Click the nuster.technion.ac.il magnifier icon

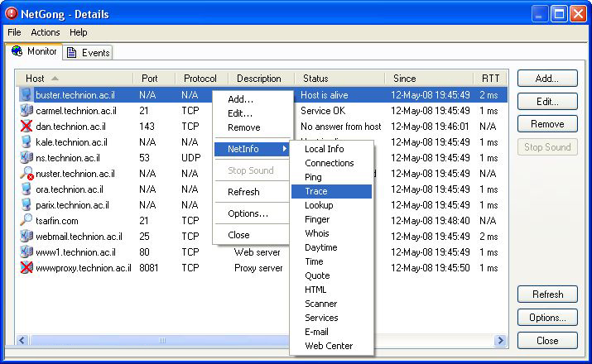point(26,174)
